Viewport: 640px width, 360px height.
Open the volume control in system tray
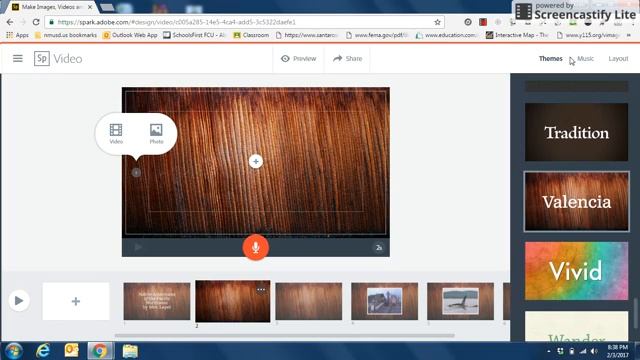pyautogui.click(x=594, y=351)
